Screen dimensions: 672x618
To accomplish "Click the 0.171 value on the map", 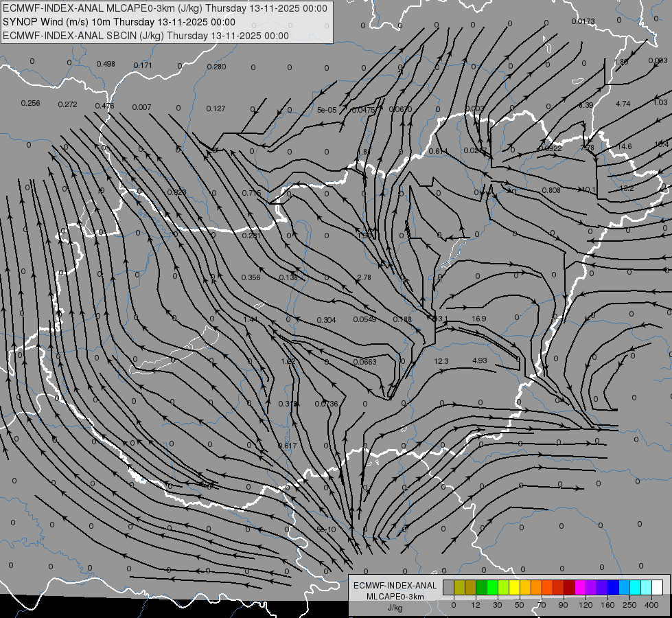I will pos(143,65).
